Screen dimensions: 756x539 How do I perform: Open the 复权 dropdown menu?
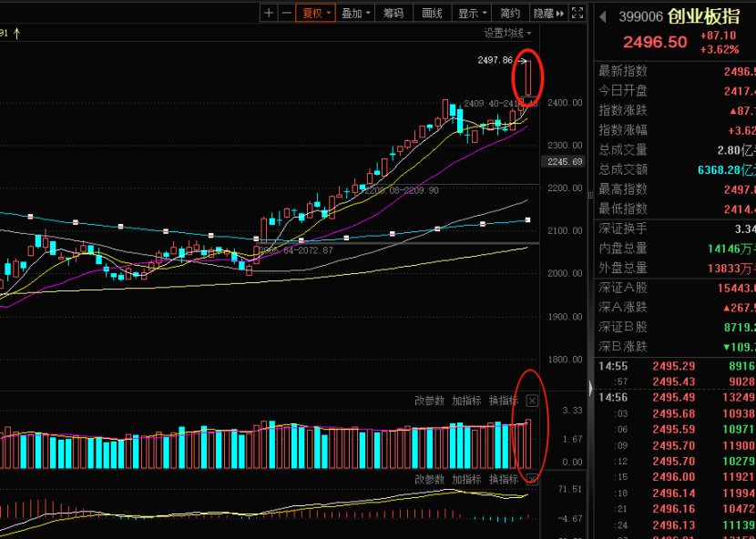point(316,13)
